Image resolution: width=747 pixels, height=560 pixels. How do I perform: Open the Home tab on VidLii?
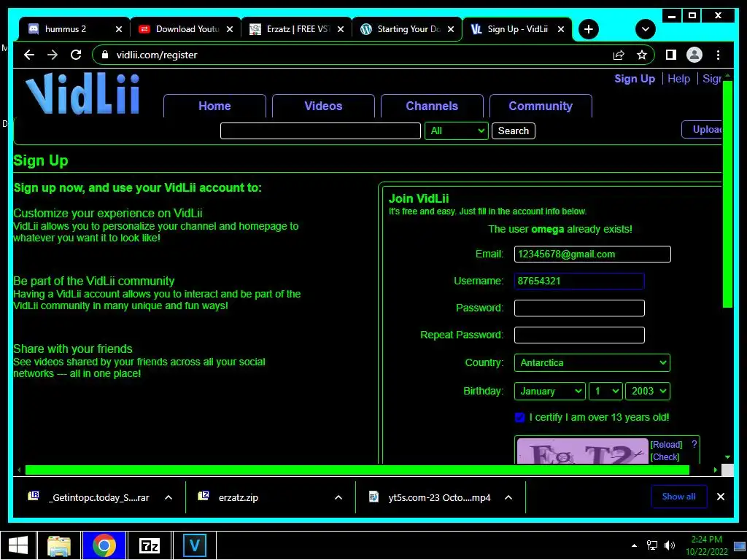(x=214, y=106)
